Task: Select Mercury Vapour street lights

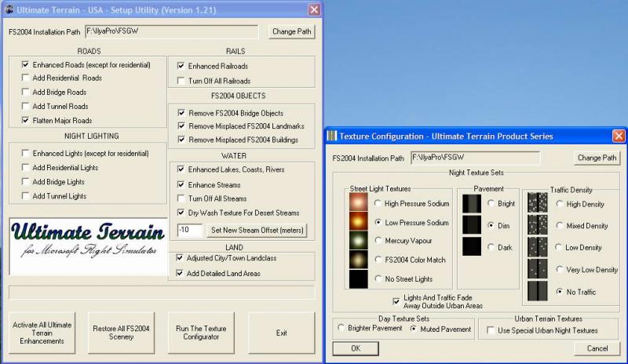Action: pos(378,240)
